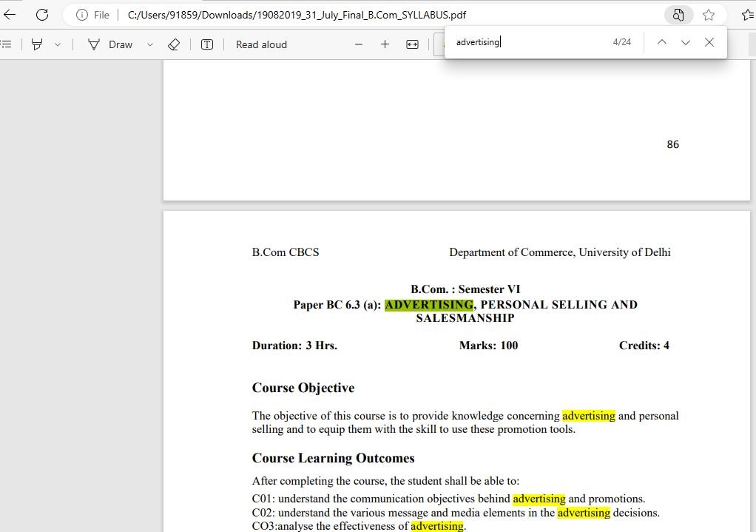Screen dimensions: 756x532
Task: Select the Add text tool
Action: click(x=207, y=44)
